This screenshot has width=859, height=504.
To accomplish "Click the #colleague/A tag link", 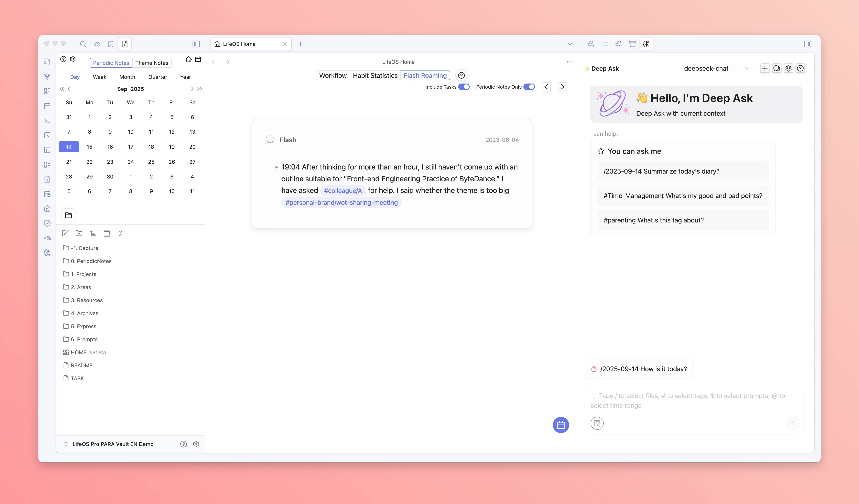I will point(342,190).
